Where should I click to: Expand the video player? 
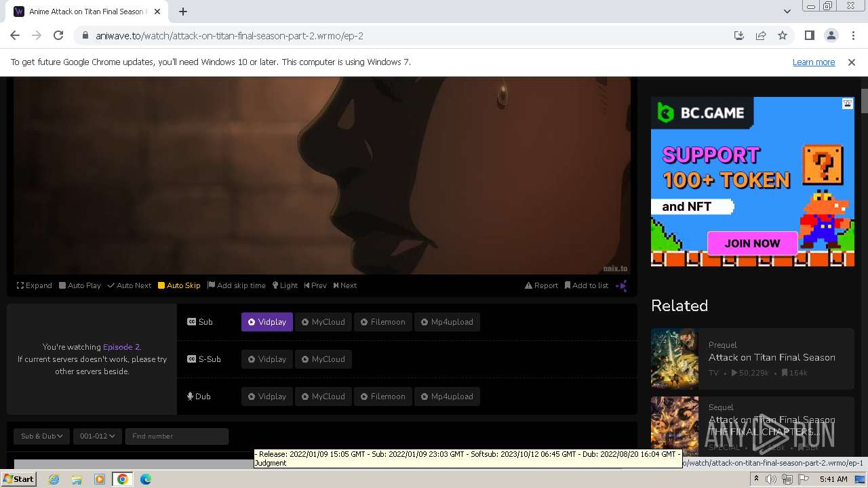click(34, 285)
